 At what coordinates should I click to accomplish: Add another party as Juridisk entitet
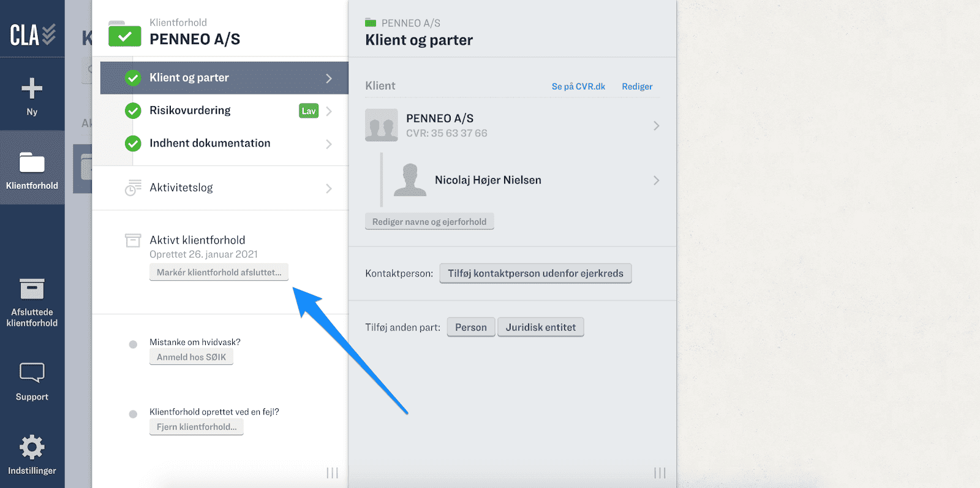point(541,327)
